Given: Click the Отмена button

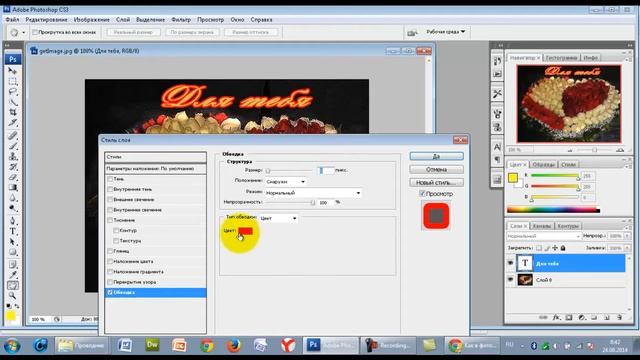Looking at the screenshot, I should pos(436,169).
